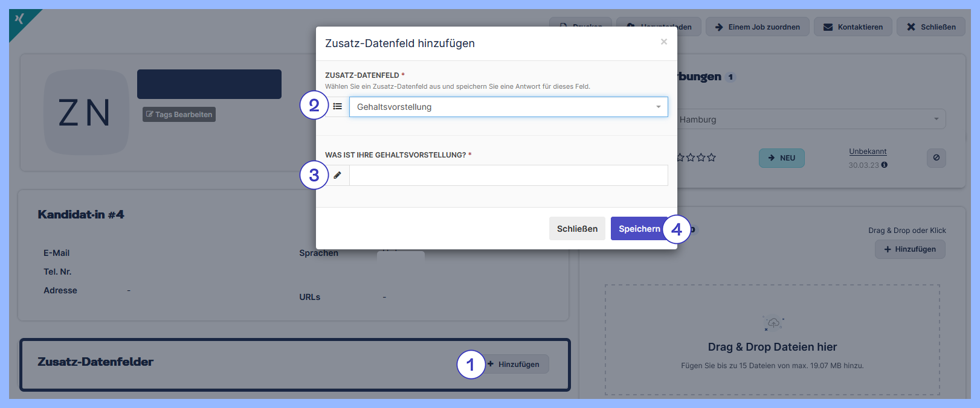Close the dialog with the X icon
This screenshot has width=980, height=408.
(x=663, y=42)
